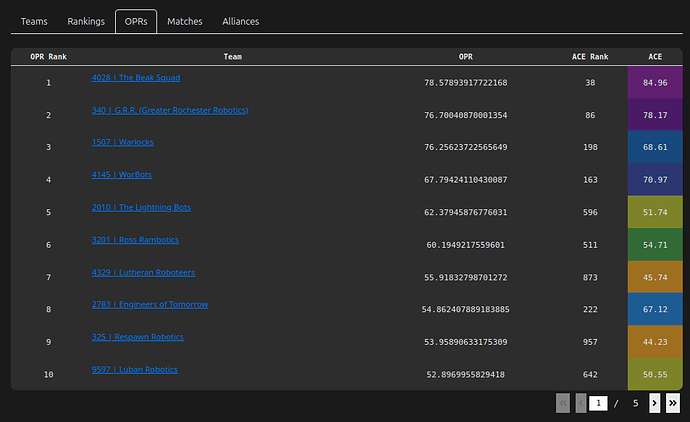Open 9597 Luban Robotics link
690x422 pixels.
135,370
